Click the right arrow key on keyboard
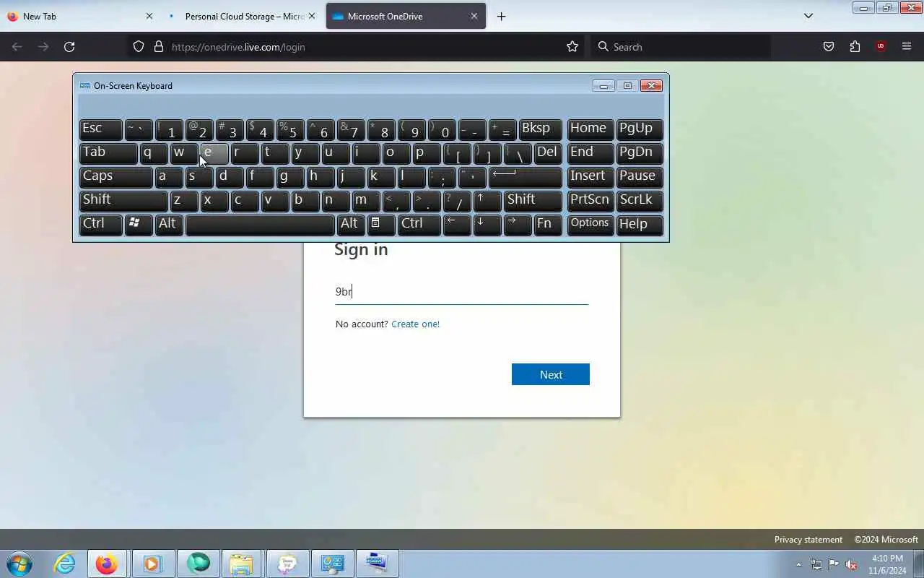The width and height of the screenshot is (924, 578). tap(518, 224)
